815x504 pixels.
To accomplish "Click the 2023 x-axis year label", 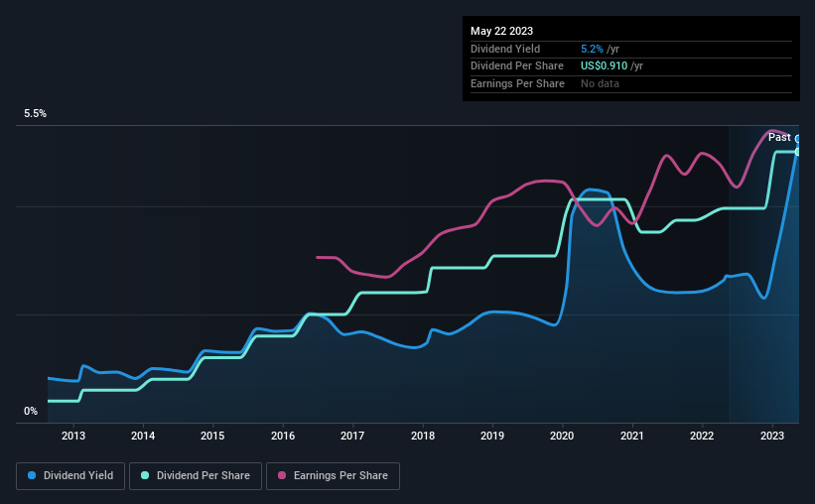I will (772, 436).
